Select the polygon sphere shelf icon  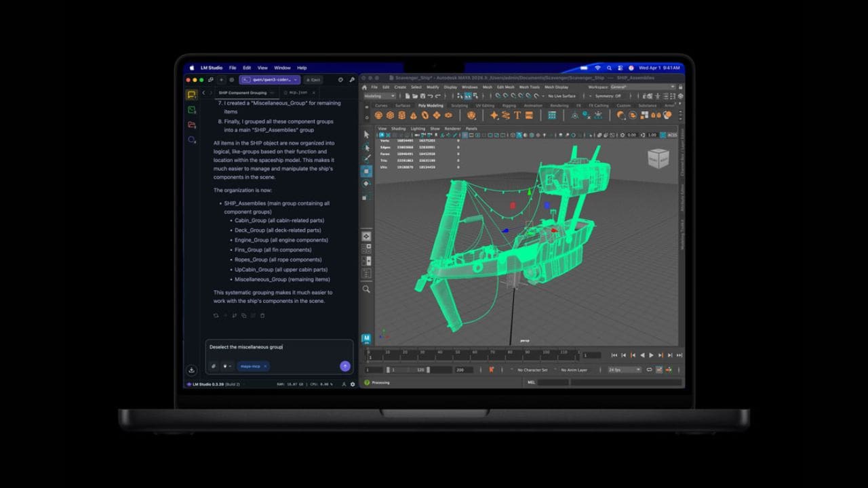(x=379, y=115)
